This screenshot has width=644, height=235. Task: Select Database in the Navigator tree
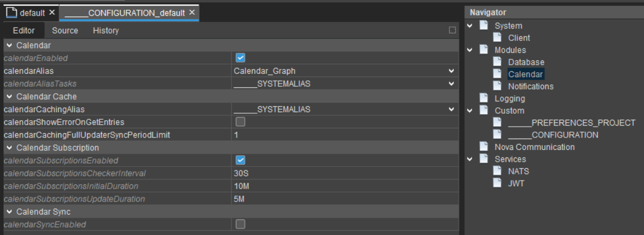(526, 62)
